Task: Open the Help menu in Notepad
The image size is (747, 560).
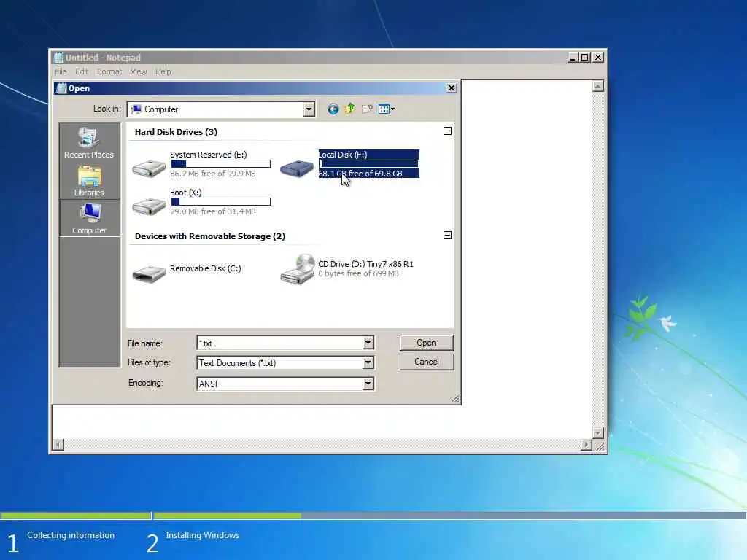Action: point(163,72)
